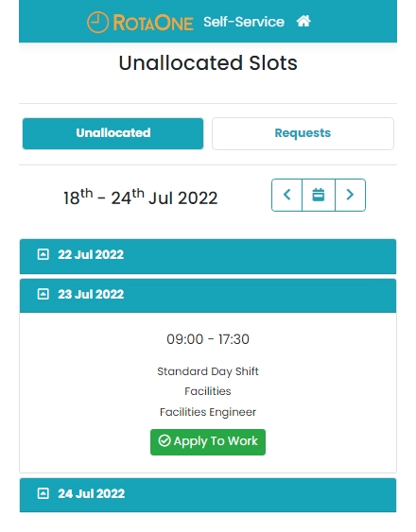This screenshot has width=416, height=532.
Task: Click the Standard Day Shift label
Action: (208, 371)
